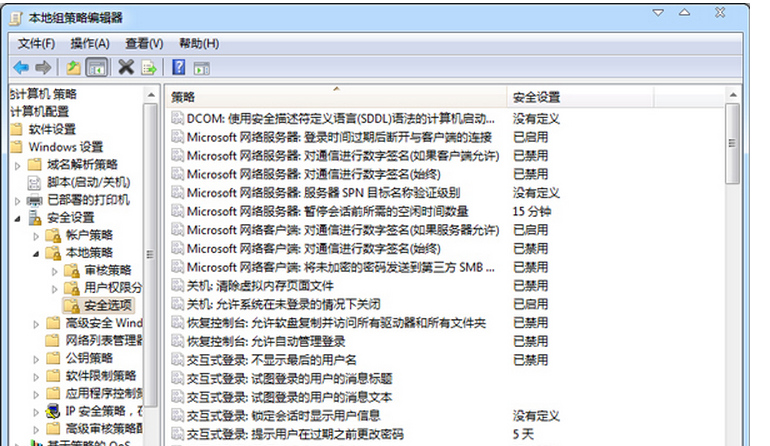Expand the 应用程序控制策略 tree node
The width and height of the screenshot is (770, 446).
tap(36, 394)
